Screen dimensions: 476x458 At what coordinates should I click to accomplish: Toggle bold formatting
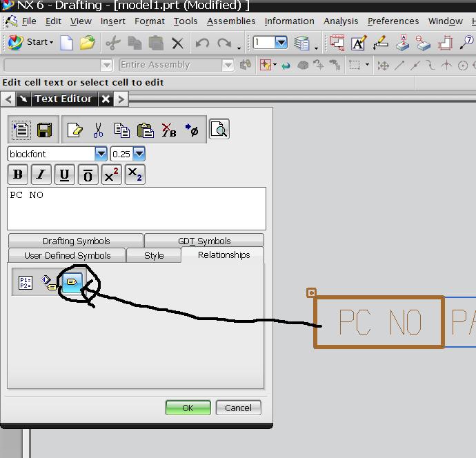(x=18, y=175)
